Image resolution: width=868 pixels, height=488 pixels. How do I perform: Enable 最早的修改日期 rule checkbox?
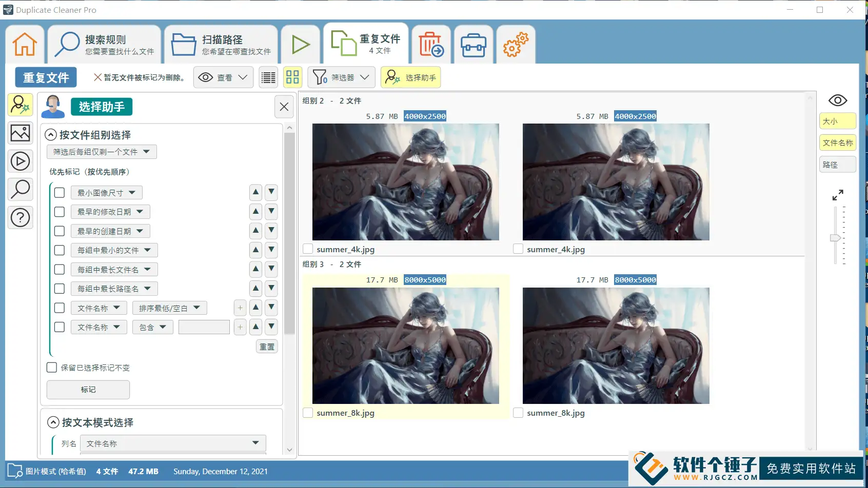tap(60, 212)
